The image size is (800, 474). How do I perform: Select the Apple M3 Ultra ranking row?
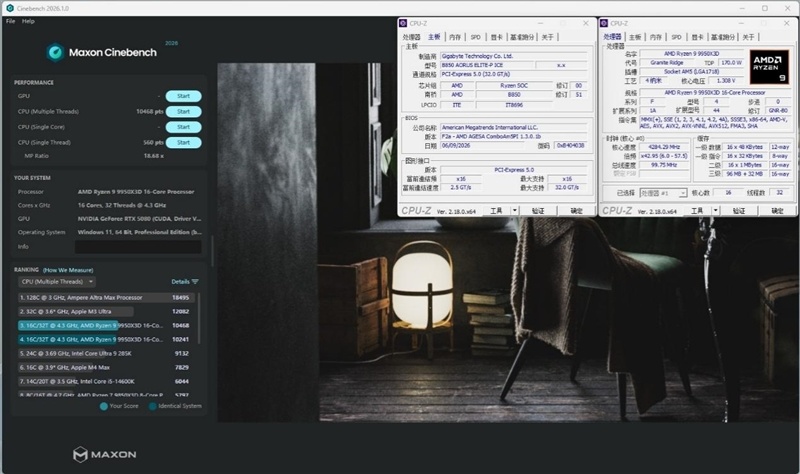point(106,311)
